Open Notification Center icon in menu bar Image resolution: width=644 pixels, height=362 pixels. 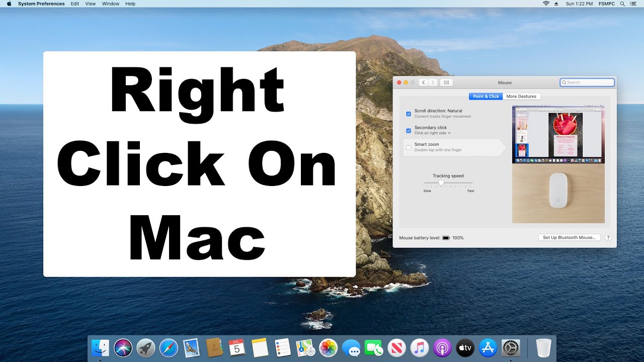633,4
